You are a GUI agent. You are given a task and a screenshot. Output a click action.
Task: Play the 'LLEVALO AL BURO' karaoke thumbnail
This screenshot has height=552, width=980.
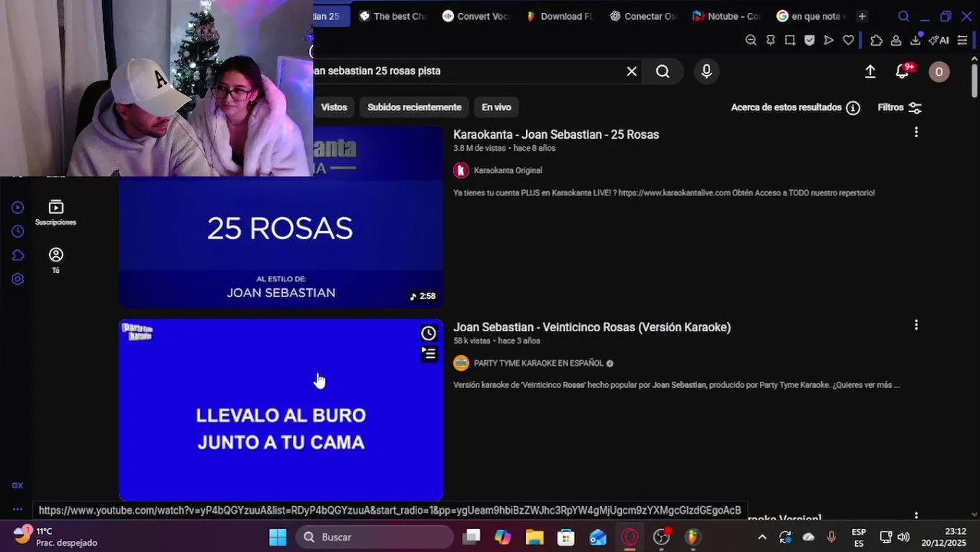[x=281, y=410]
